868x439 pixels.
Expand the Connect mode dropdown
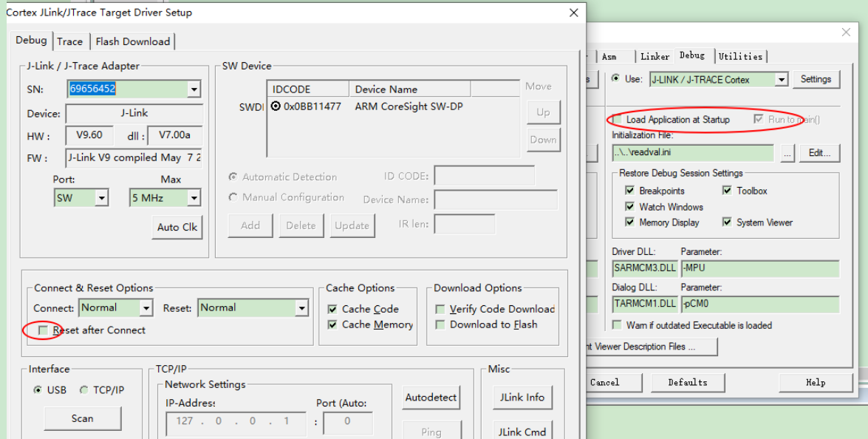point(146,307)
